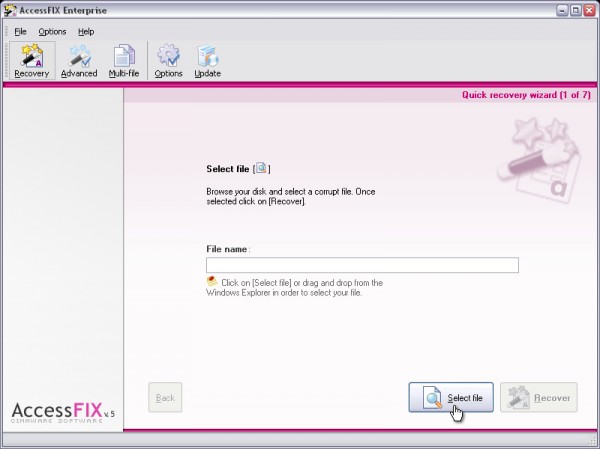
Task: Open the File menu
Action: 20,32
